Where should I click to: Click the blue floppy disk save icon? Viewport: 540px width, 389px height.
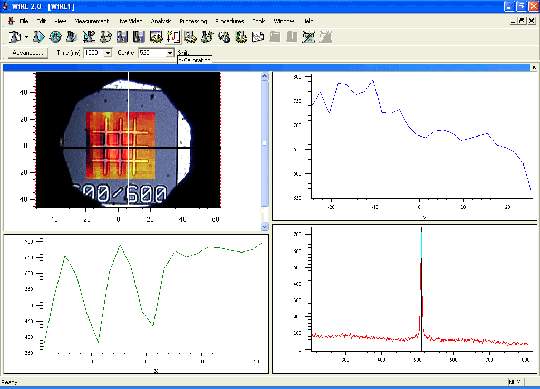(123, 36)
